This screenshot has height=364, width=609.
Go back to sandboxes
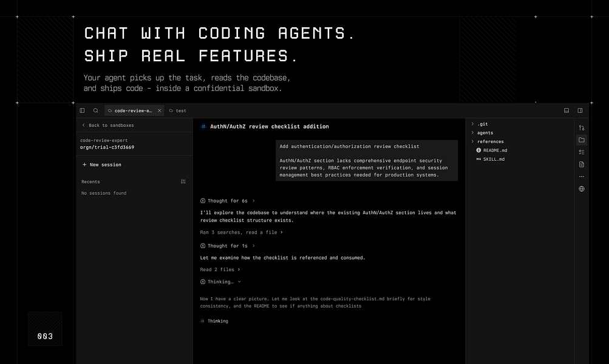[x=108, y=126]
